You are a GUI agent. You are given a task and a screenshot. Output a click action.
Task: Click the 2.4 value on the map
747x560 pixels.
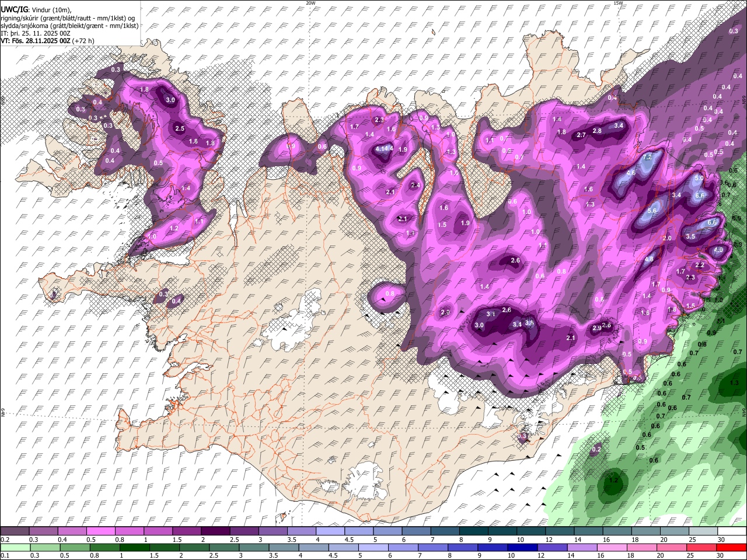(416, 185)
